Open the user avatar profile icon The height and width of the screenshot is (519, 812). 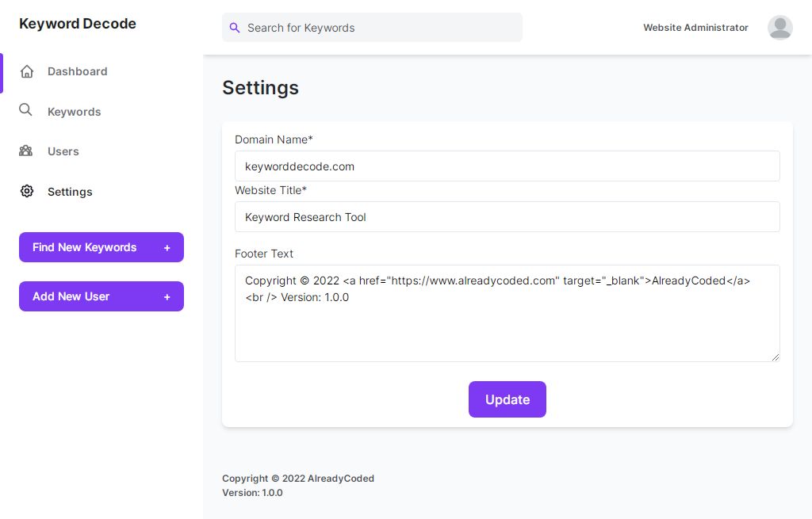click(x=779, y=28)
